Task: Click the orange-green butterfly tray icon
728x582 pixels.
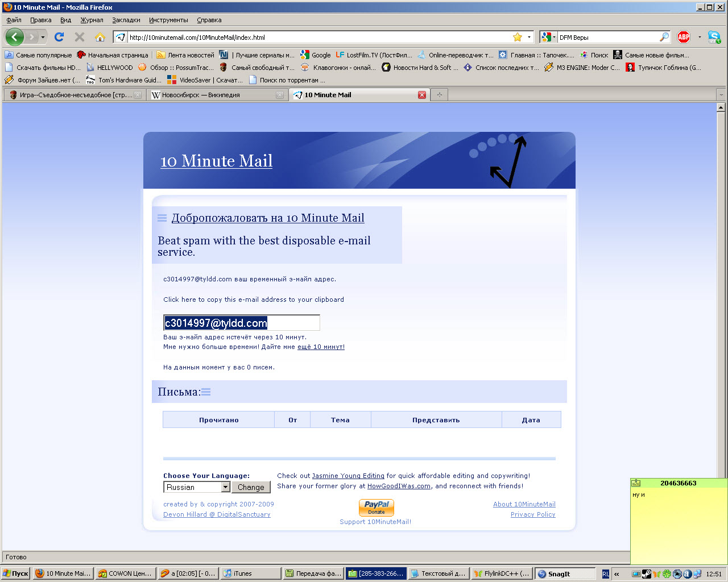Action: pyautogui.click(x=657, y=574)
